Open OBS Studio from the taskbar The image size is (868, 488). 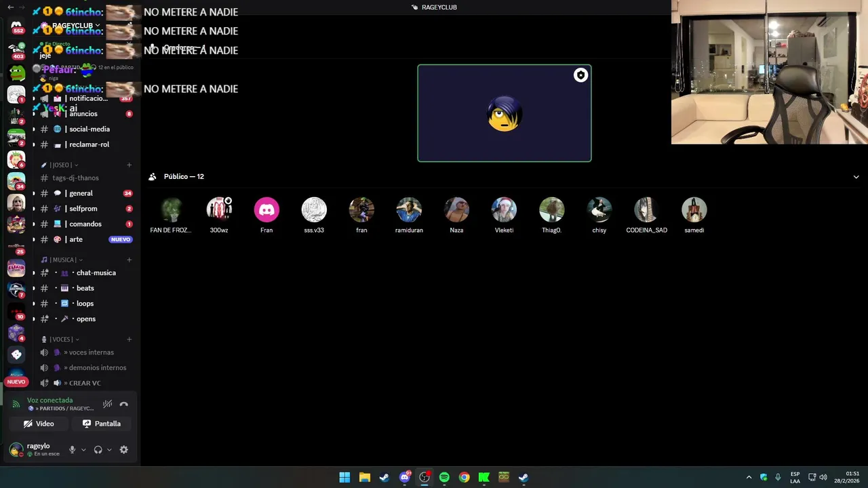425,477
